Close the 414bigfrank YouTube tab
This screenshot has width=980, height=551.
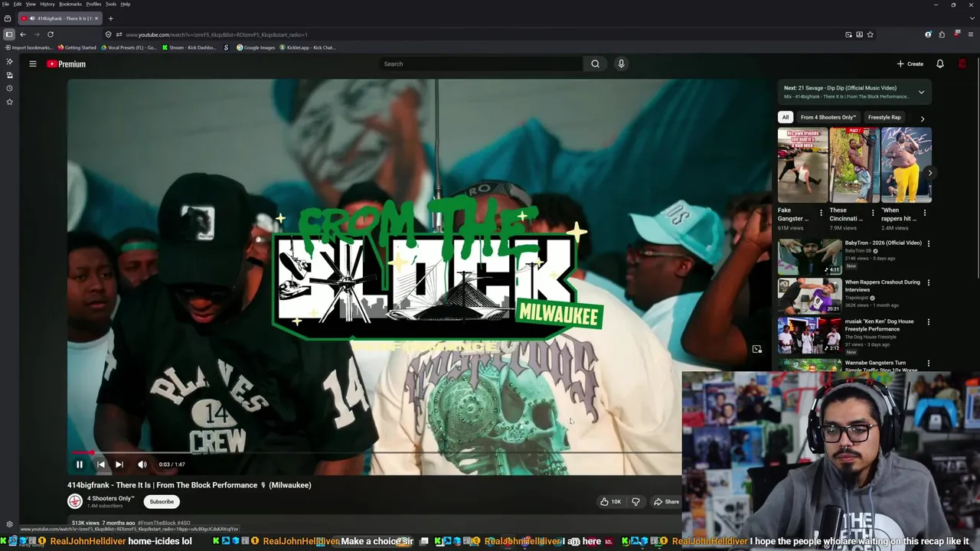(x=96, y=18)
